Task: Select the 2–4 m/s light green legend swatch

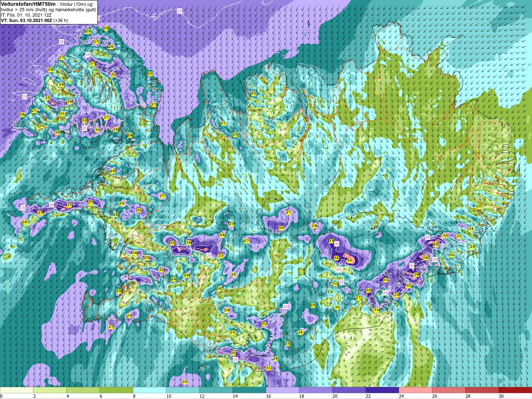Action: click(50, 390)
